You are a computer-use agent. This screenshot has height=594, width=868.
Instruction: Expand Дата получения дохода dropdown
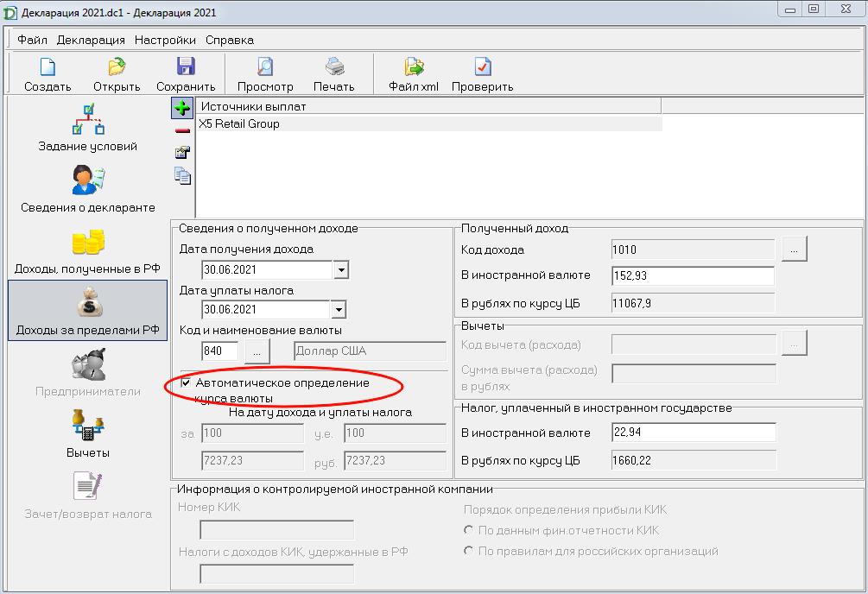(x=340, y=270)
